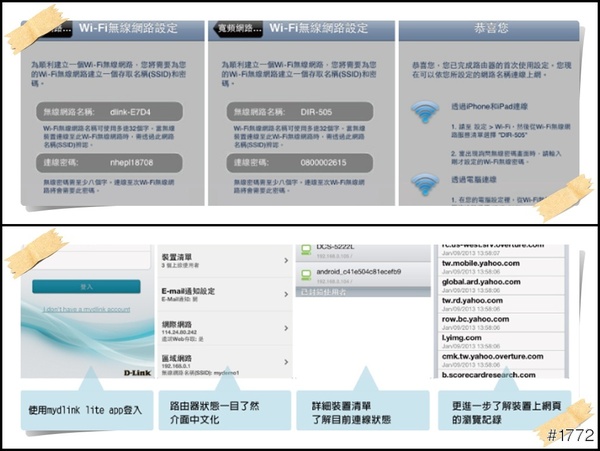
Task: Select the b.scorecardresearch.com history entry
Action: [x=501, y=374]
